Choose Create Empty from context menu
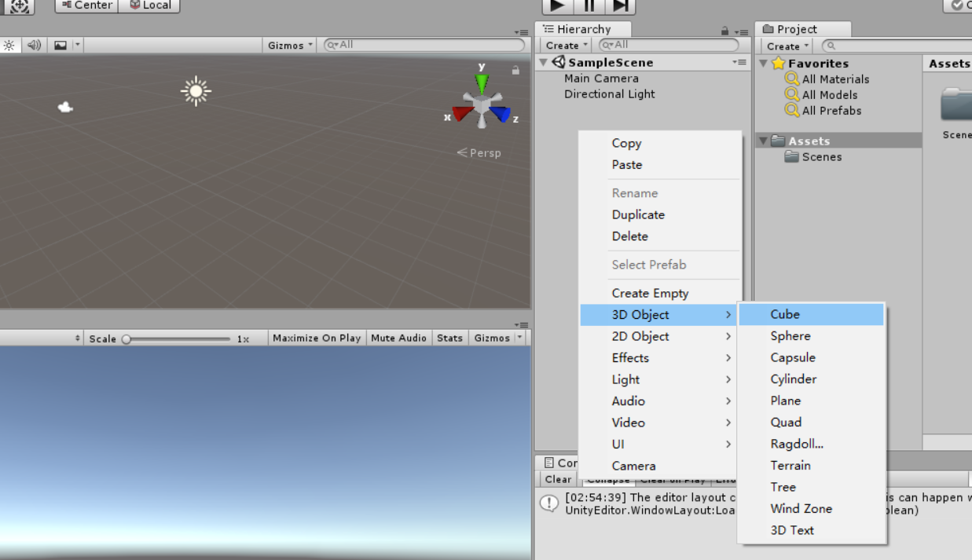The height and width of the screenshot is (560, 972). tap(660, 293)
